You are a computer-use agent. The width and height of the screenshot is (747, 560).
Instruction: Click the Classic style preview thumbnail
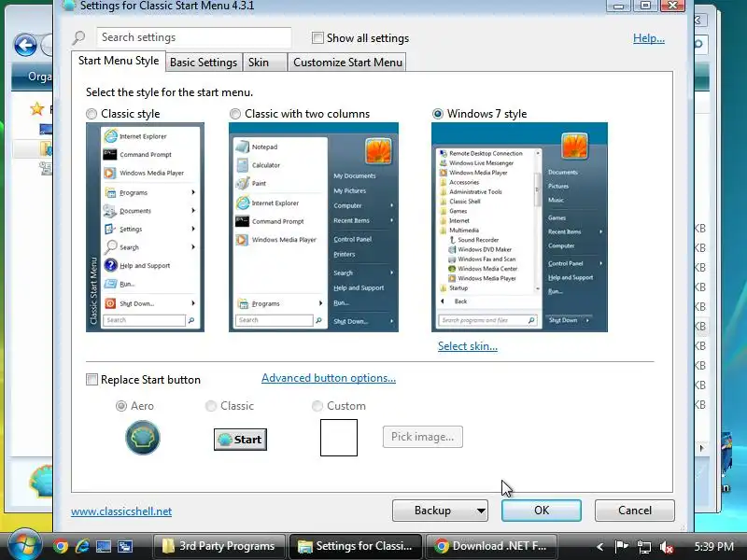click(x=145, y=227)
